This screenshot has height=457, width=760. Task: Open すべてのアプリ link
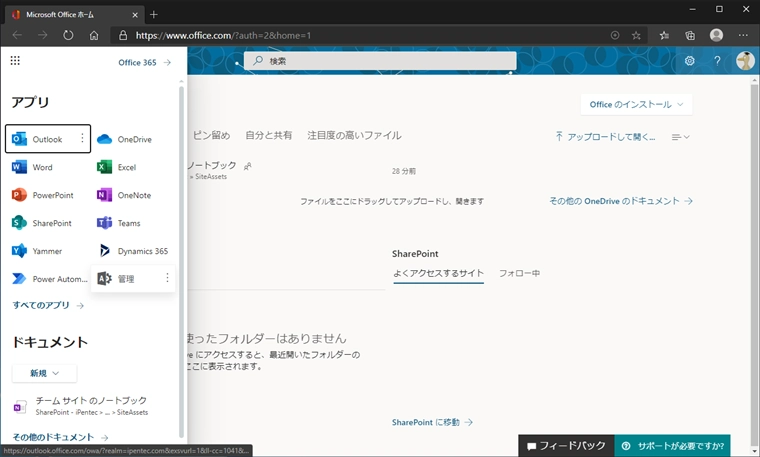(x=48, y=305)
